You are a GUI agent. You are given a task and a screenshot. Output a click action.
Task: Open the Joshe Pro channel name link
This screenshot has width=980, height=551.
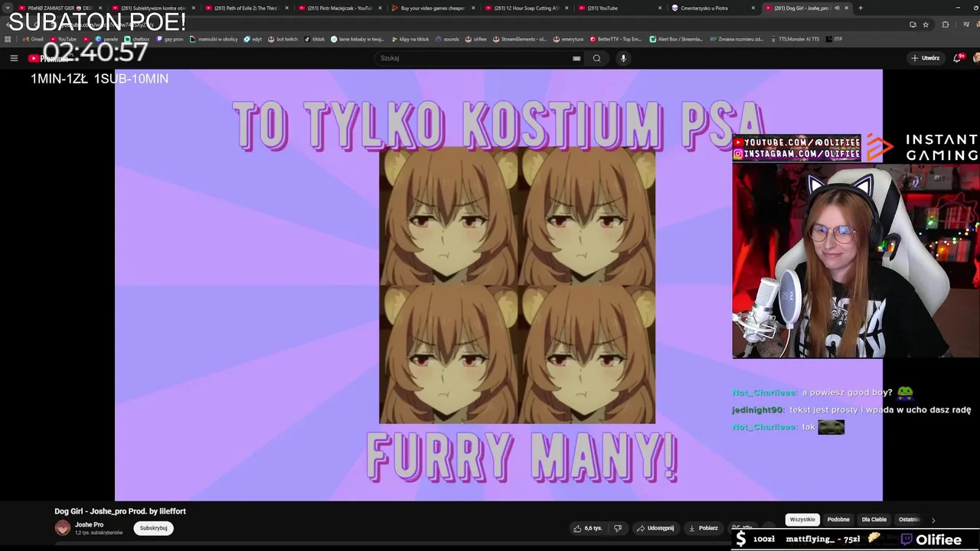pos(89,525)
